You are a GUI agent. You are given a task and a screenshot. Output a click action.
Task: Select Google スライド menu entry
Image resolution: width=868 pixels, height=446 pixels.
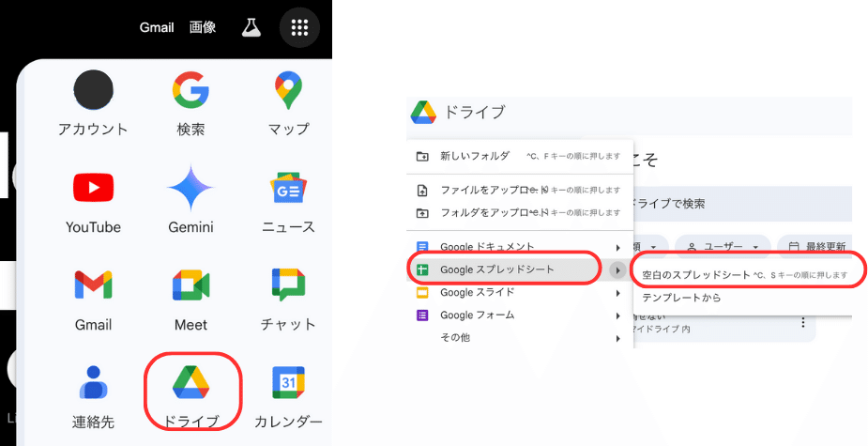coord(520,292)
